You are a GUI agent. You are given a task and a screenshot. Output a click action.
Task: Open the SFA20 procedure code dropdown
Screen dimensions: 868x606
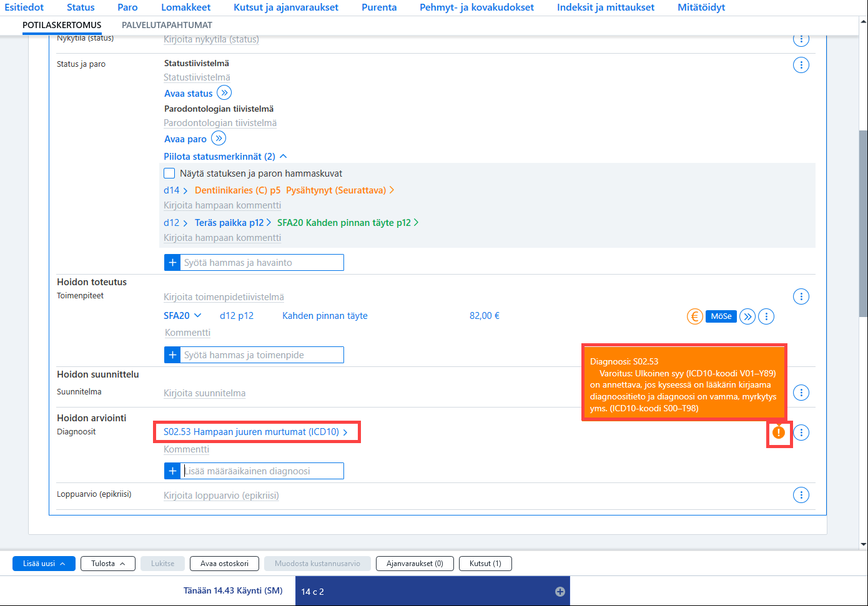[182, 316]
